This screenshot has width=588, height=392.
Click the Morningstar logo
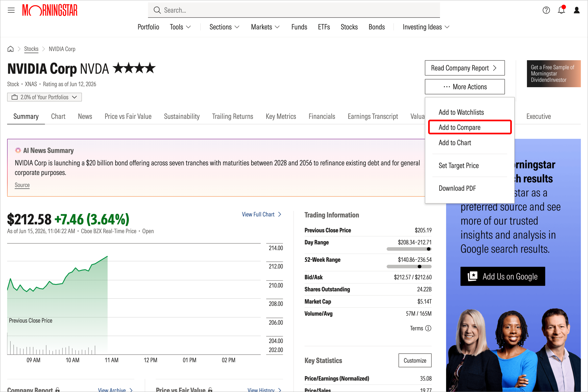coord(50,10)
